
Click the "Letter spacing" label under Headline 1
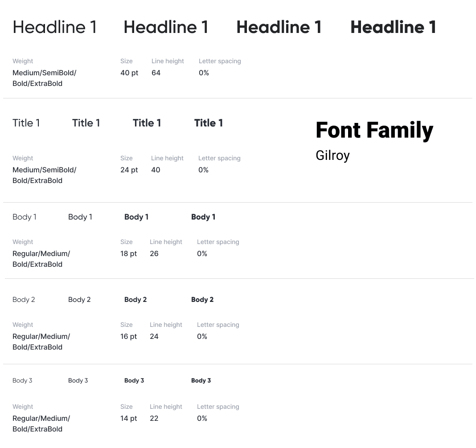pyautogui.click(x=220, y=61)
